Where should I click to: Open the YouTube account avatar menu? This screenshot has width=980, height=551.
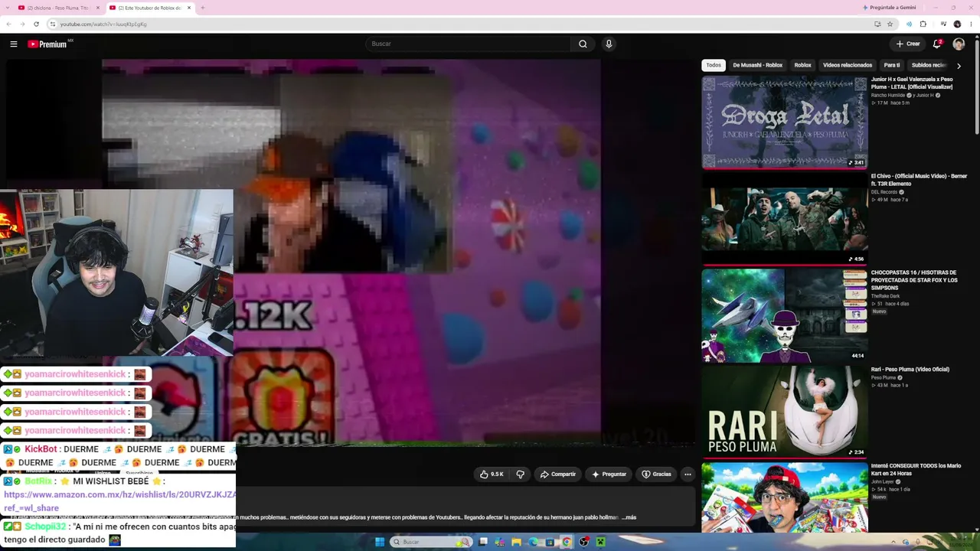959,44
